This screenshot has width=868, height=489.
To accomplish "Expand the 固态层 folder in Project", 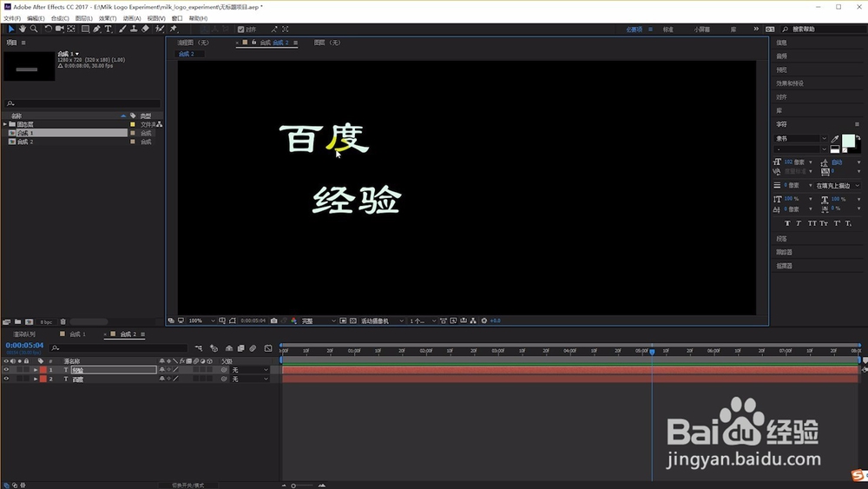I will (5, 124).
